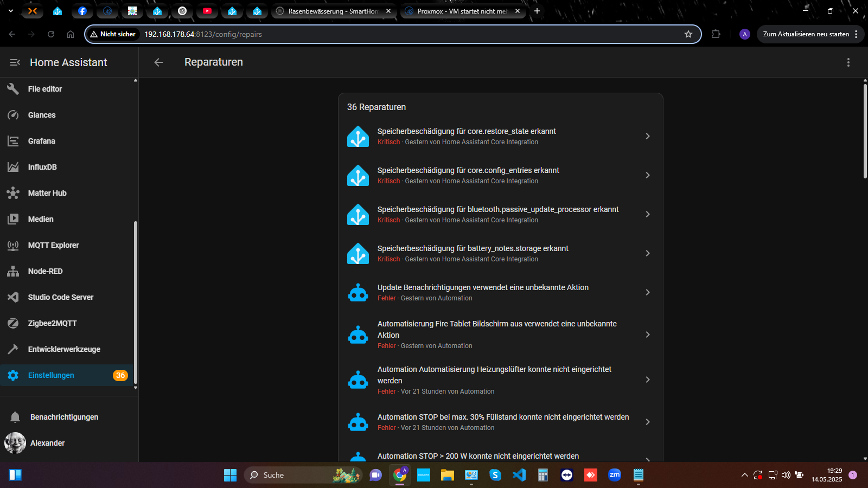Open Node-RED in the sidebar
The image size is (868, 488).
coord(45,271)
